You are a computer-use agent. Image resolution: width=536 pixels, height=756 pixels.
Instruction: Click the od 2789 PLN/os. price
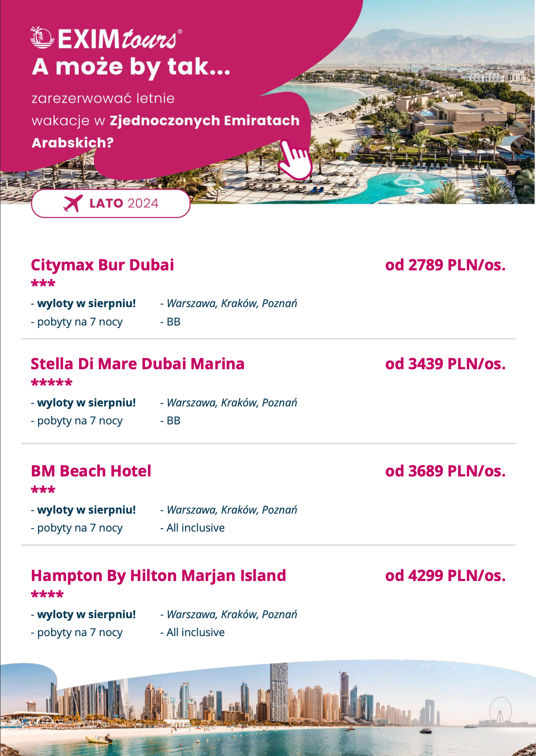445,265
